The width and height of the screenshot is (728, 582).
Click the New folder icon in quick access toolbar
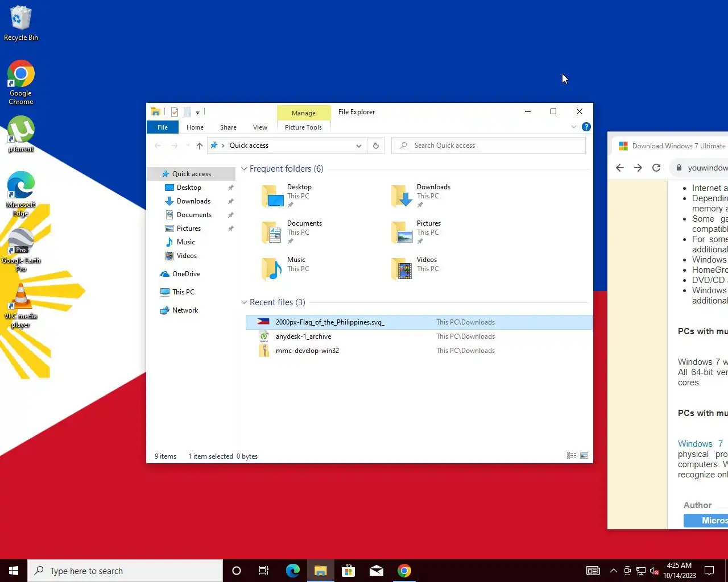[187, 112]
